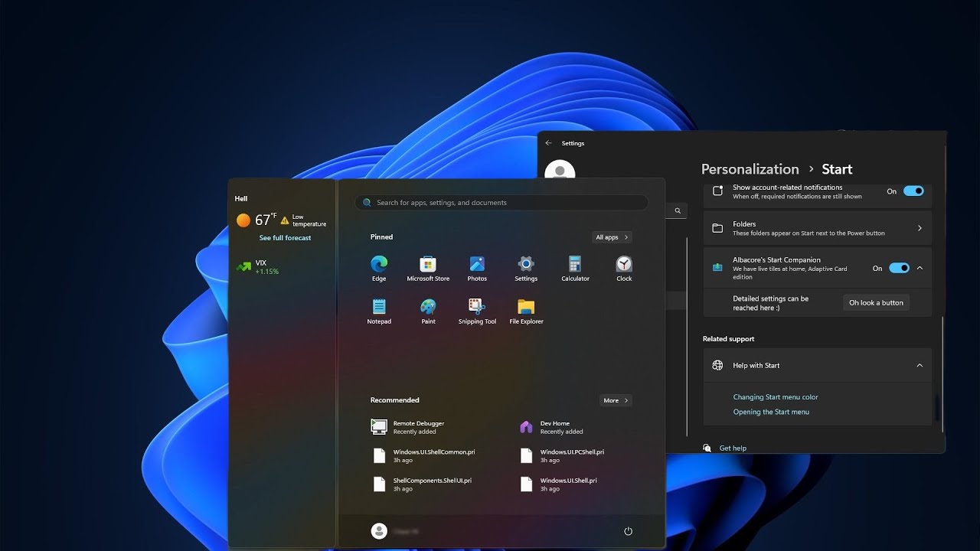Viewport: 980px width, 551px height.
Task: Click the user account avatar in Start
Action: click(379, 531)
